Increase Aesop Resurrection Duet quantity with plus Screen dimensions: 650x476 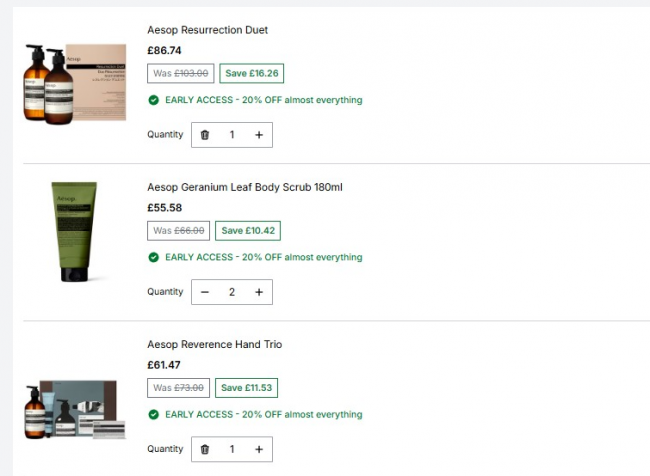[x=259, y=135]
